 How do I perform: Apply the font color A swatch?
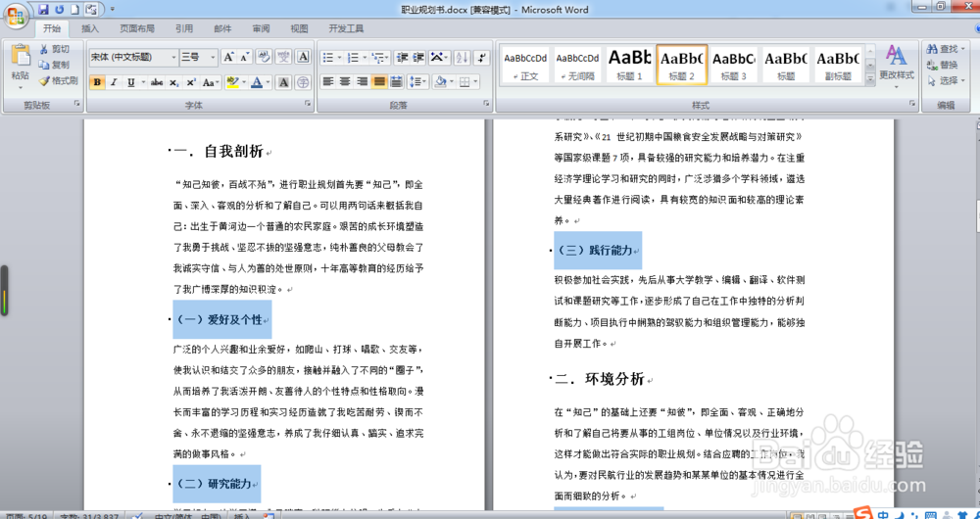[x=256, y=82]
